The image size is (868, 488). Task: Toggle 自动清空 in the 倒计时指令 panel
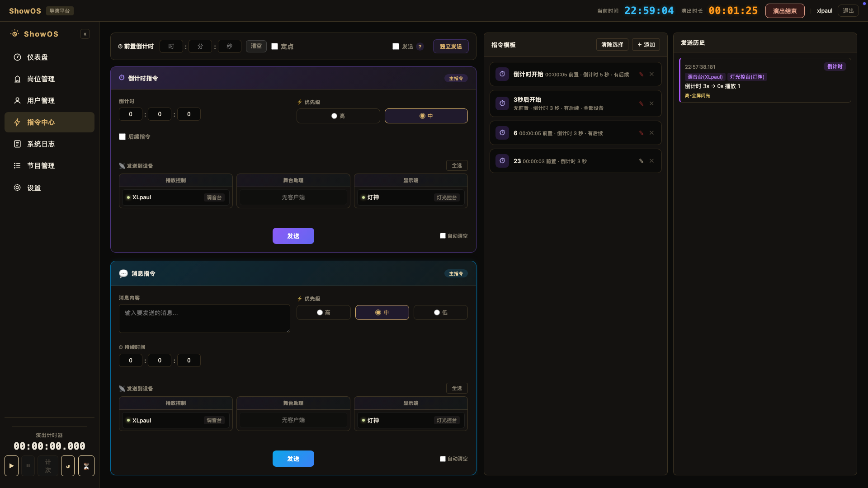[443, 236]
